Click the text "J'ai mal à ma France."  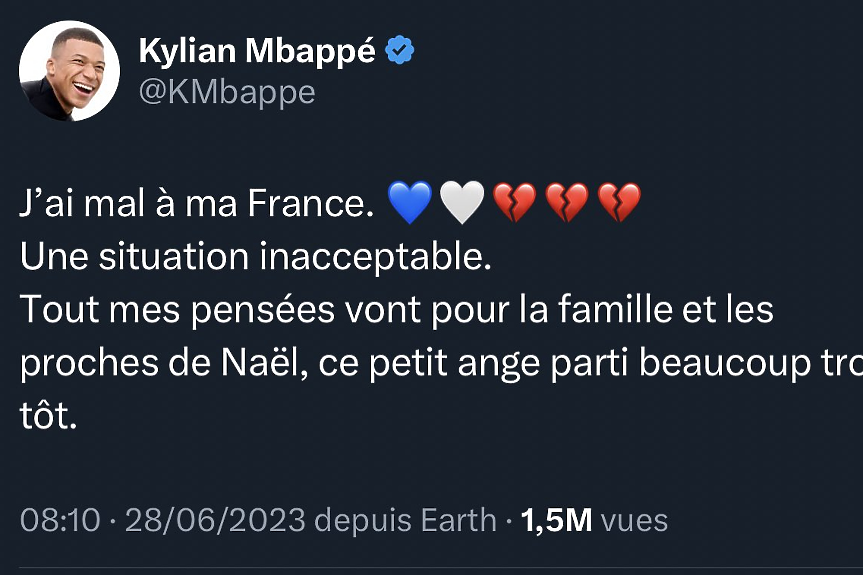click(x=196, y=204)
